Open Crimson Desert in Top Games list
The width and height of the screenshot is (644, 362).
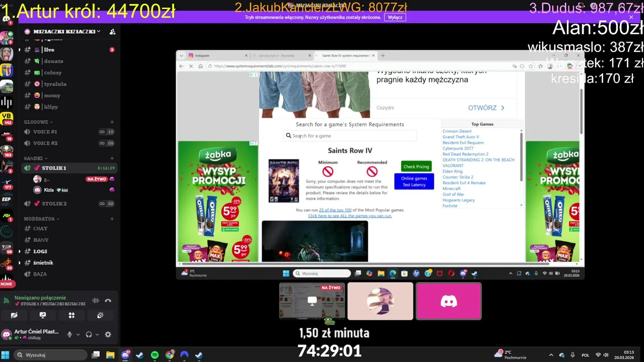coord(457,131)
